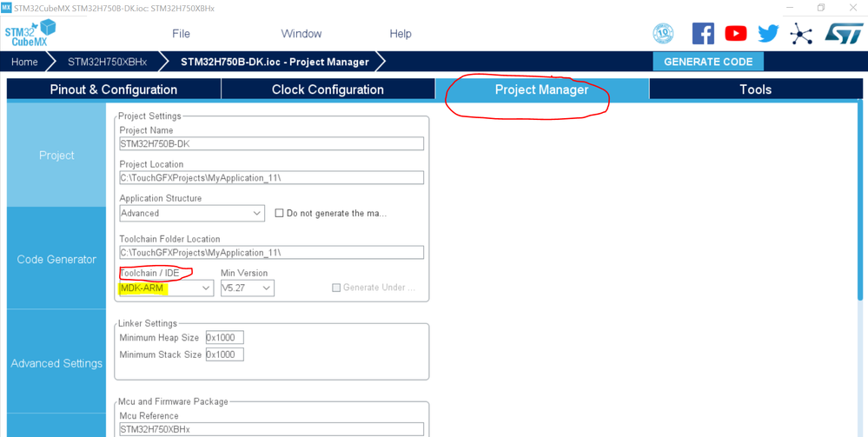The height and width of the screenshot is (437, 868).
Task: Click STM32H750B-DK.ioc - Project Manager breadcrumb
Action: coord(275,62)
